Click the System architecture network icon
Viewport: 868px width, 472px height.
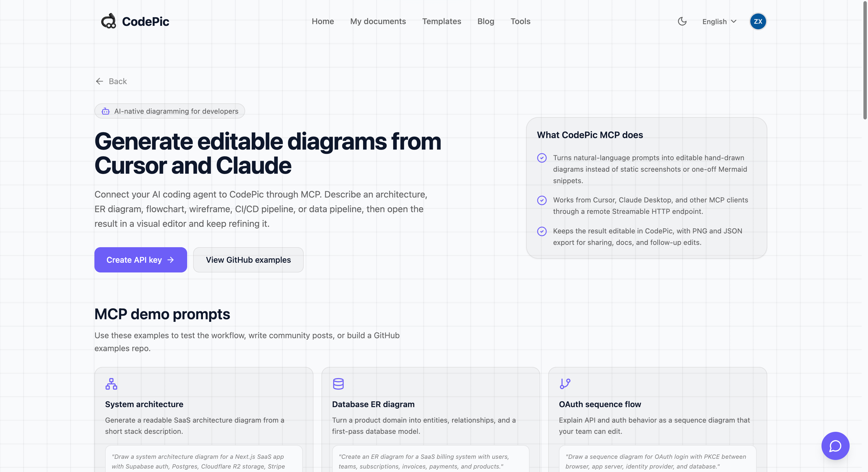pyautogui.click(x=111, y=384)
